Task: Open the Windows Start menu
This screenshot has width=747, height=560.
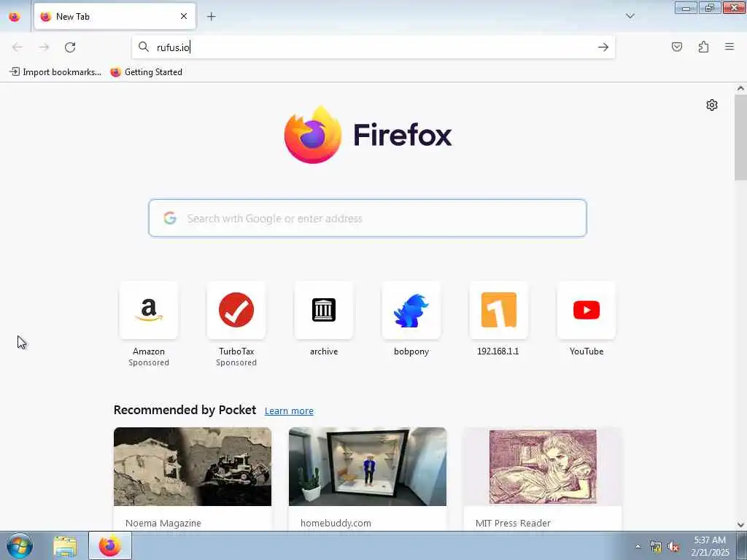Action: (x=20, y=545)
